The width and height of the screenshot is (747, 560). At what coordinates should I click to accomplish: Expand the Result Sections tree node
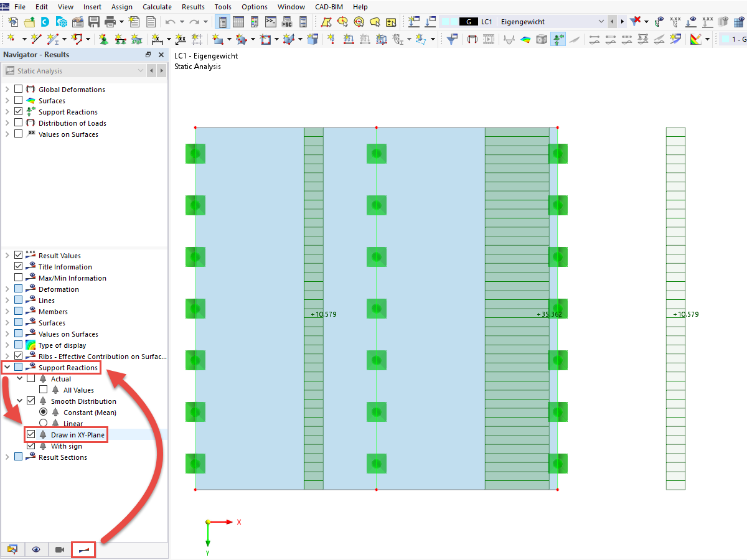coord(6,457)
